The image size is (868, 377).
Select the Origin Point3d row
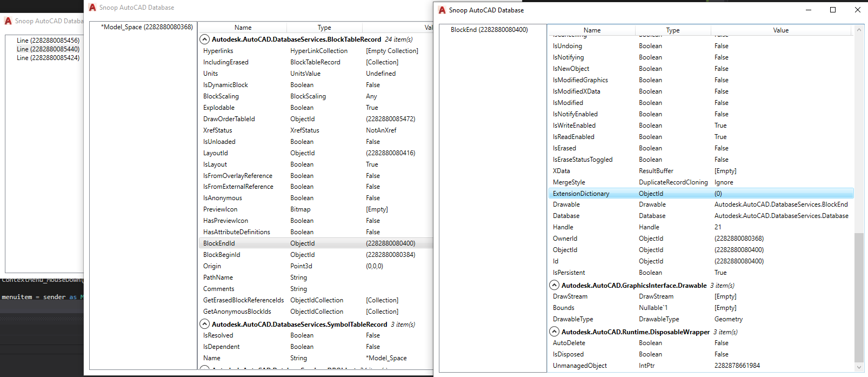[316, 266]
